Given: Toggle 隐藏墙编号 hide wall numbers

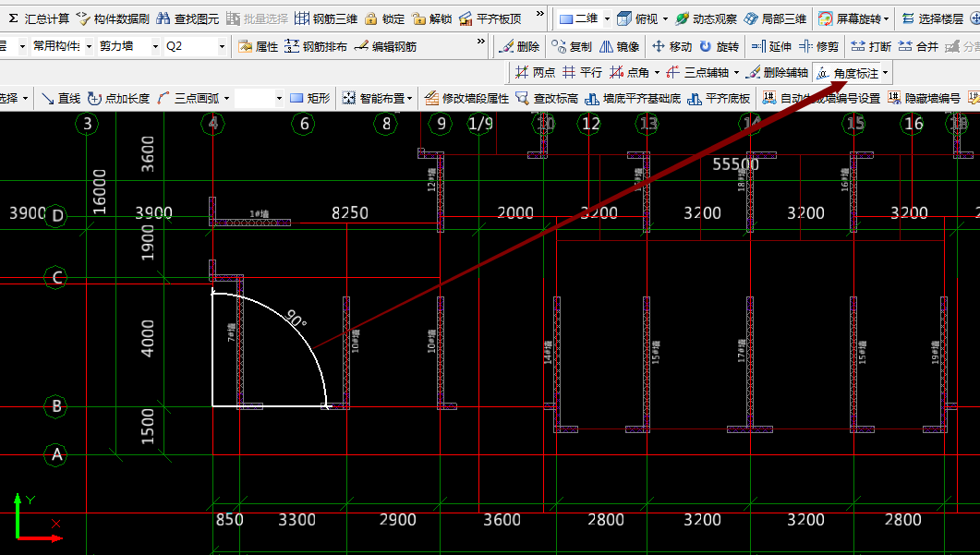Looking at the screenshot, I should point(924,98).
